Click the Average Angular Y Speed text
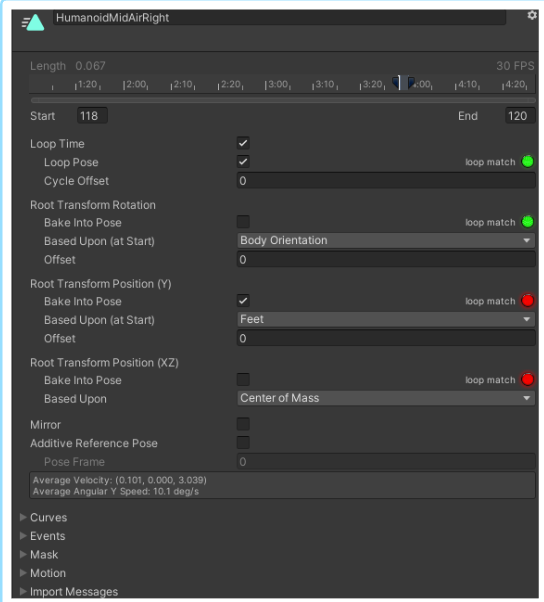 116,491
